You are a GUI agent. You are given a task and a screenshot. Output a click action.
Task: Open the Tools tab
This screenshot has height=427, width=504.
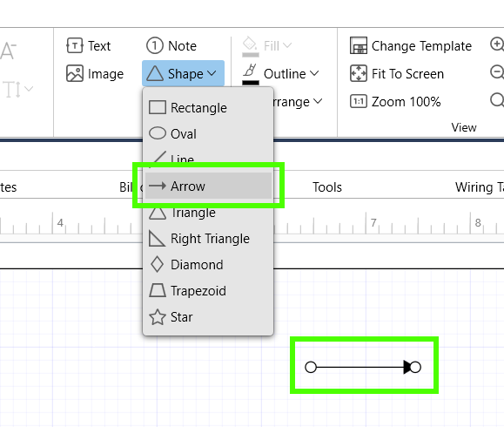click(327, 187)
